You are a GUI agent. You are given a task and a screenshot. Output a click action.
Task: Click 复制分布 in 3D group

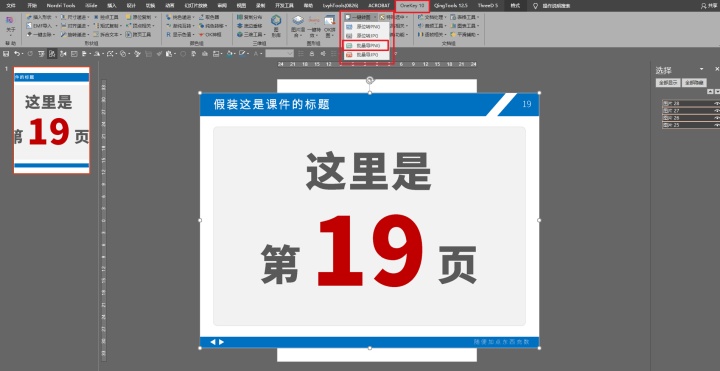[x=250, y=17]
